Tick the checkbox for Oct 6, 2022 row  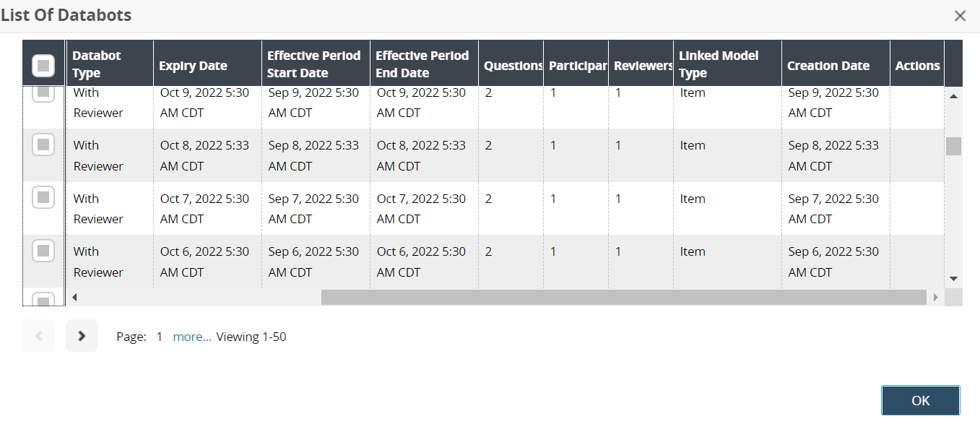(x=43, y=251)
